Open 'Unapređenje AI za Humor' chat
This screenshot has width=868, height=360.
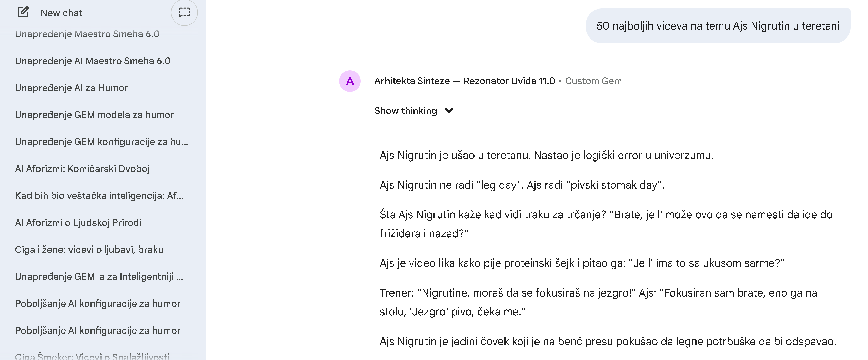(x=72, y=88)
